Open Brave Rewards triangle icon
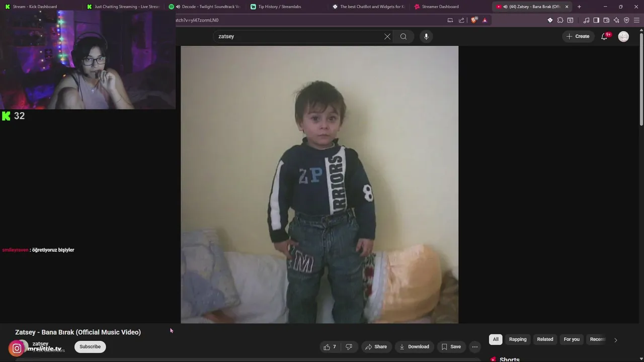Image resolution: width=644 pixels, height=362 pixels. click(x=485, y=20)
